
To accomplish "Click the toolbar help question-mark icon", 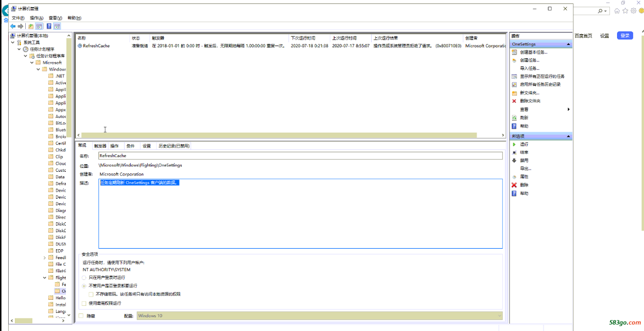I will (49, 26).
